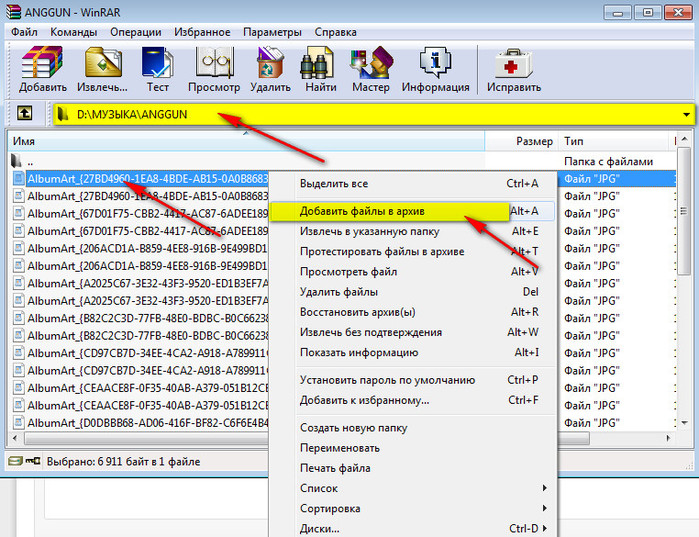699x537 pixels.
Task: Click the WinRAR title bar app icon
Action: point(13,12)
